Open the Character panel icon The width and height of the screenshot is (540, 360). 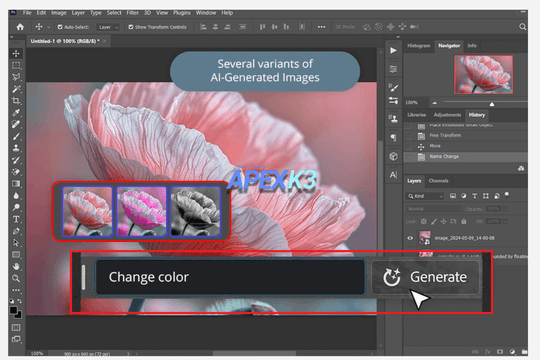coord(393,175)
